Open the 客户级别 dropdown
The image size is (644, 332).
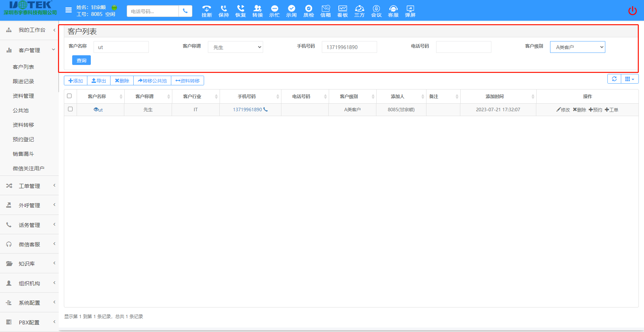(577, 47)
